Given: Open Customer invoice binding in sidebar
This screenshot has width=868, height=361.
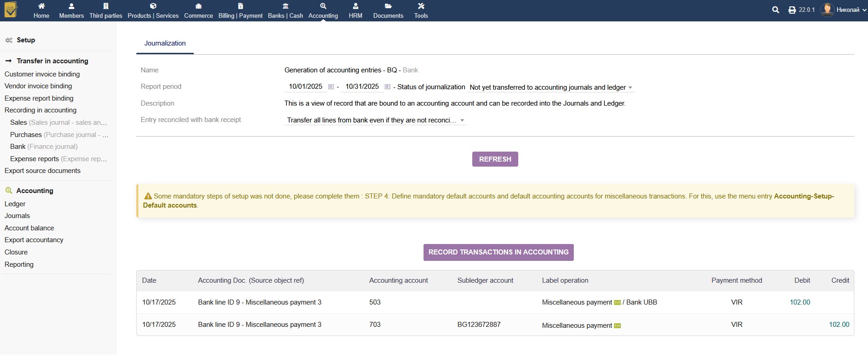Looking at the screenshot, I should click(x=42, y=74).
